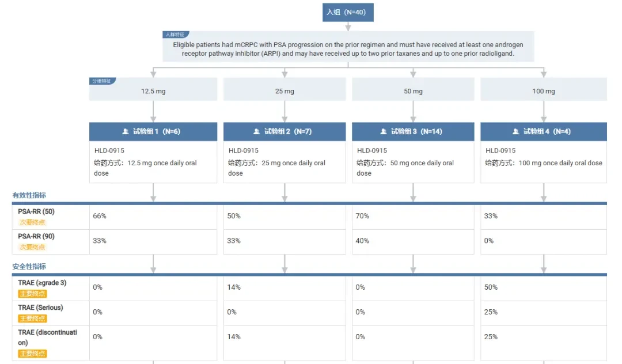Select the 入组 (N=40) enrollment box
Viewport: 622px width, 364px height.
pyautogui.click(x=348, y=12)
